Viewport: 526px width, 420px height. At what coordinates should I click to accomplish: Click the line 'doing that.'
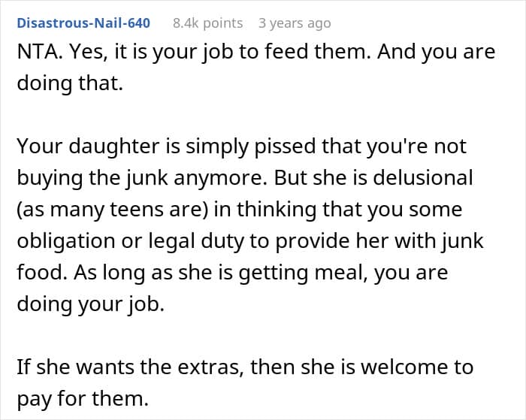(70, 83)
